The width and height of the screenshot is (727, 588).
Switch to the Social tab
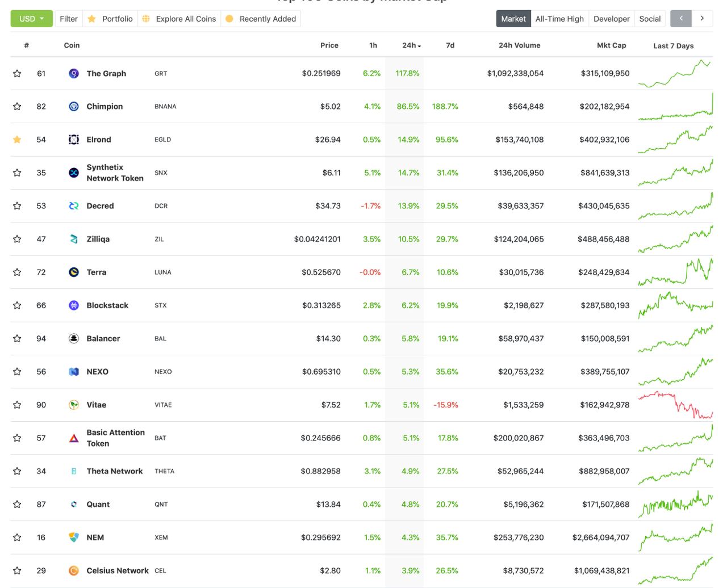[650, 19]
